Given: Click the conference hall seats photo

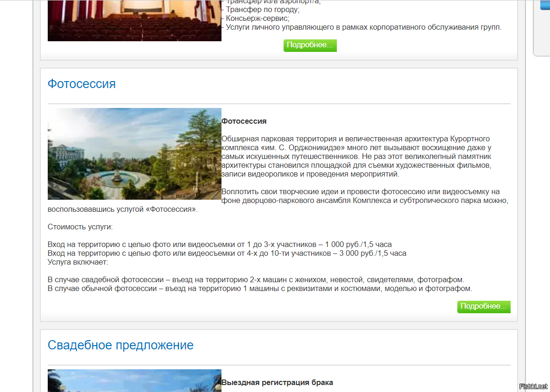Looking at the screenshot, I should click(x=134, y=21).
